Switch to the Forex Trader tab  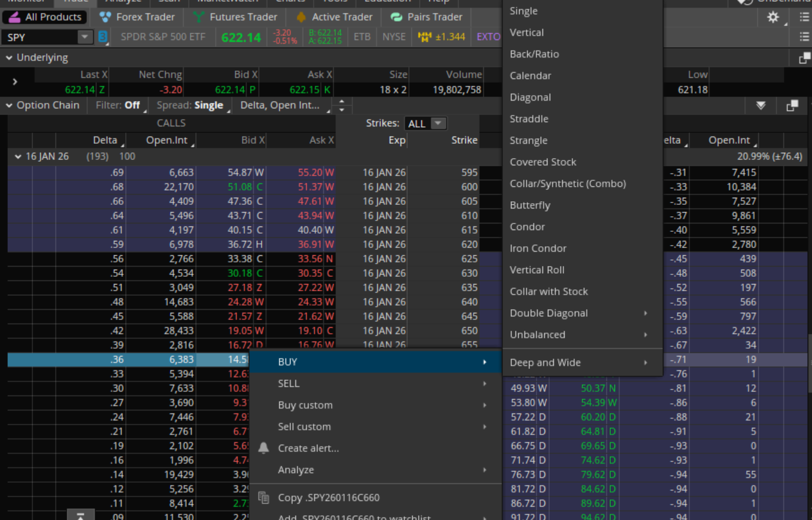point(137,17)
